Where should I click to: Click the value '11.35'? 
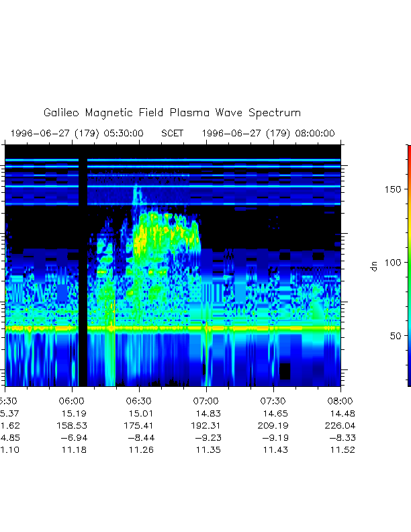[208, 450]
